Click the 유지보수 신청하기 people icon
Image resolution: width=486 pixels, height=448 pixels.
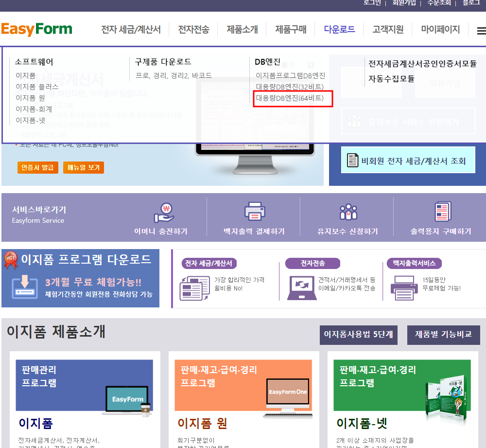(348, 212)
